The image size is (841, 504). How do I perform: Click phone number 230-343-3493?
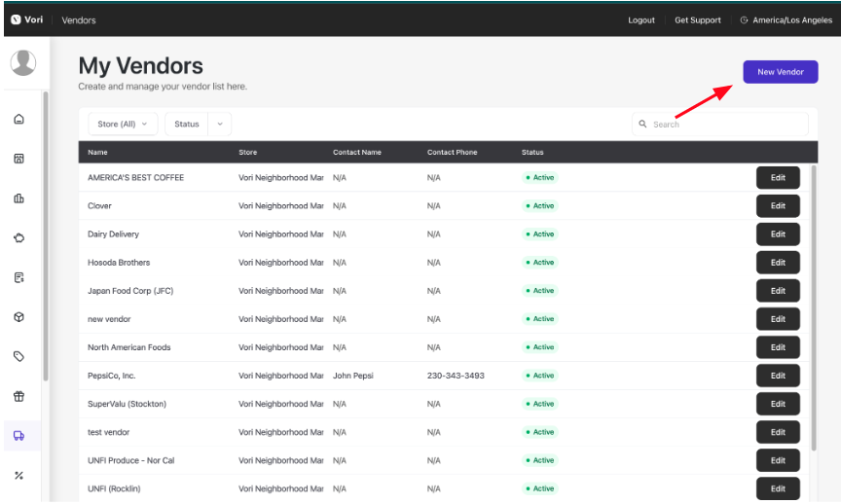tap(456, 376)
